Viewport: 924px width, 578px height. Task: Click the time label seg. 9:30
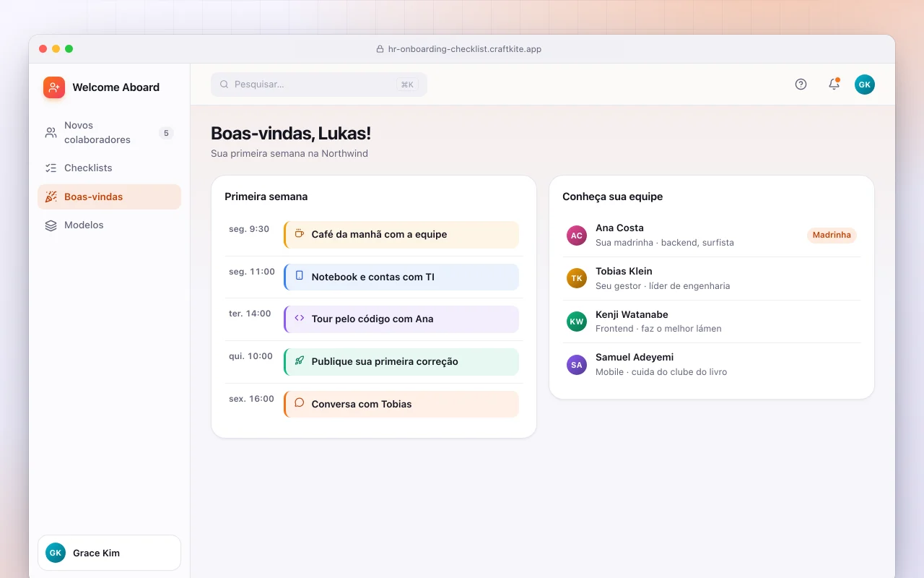(x=249, y=229)
